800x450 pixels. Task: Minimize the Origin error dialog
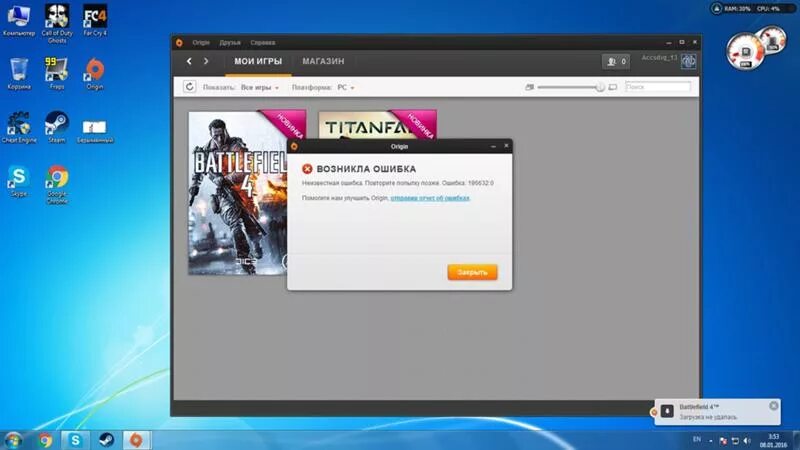pyautogui.click(x=493, y=146)
